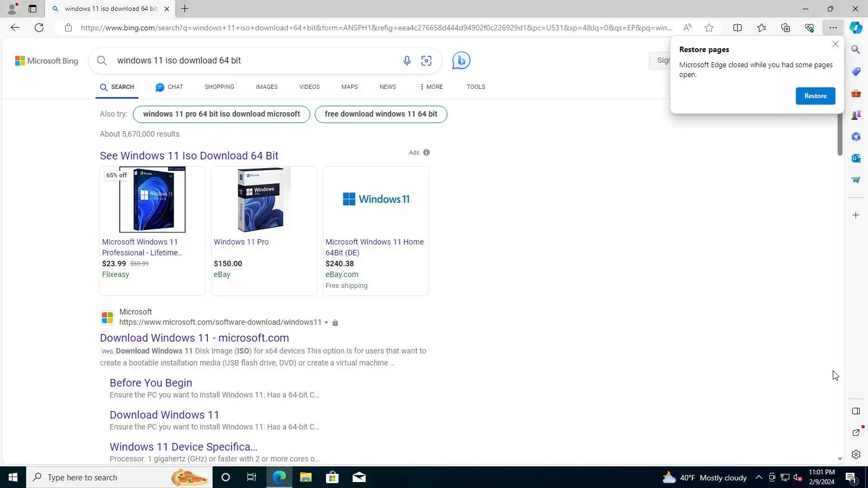Viewport: 868px width, 488px height.
Task: Expand Microsoft result URL dropdown arrow
Action: coord(326,323)
